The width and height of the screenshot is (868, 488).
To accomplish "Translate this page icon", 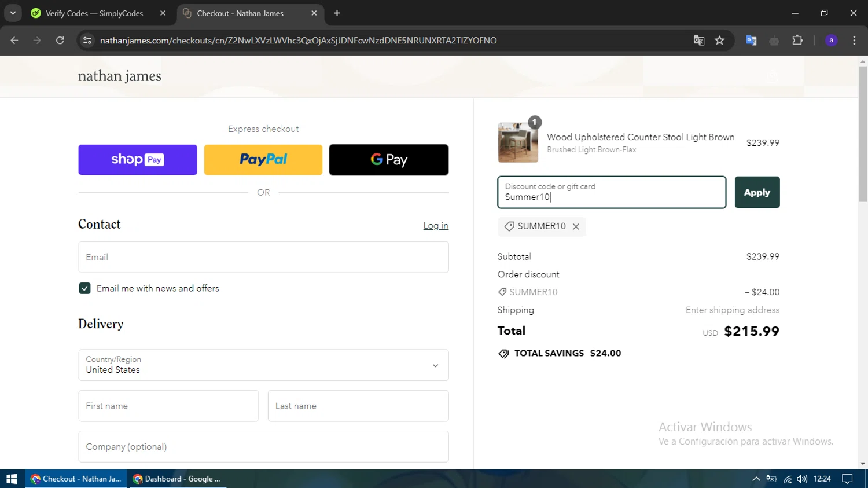I will 699,41.
